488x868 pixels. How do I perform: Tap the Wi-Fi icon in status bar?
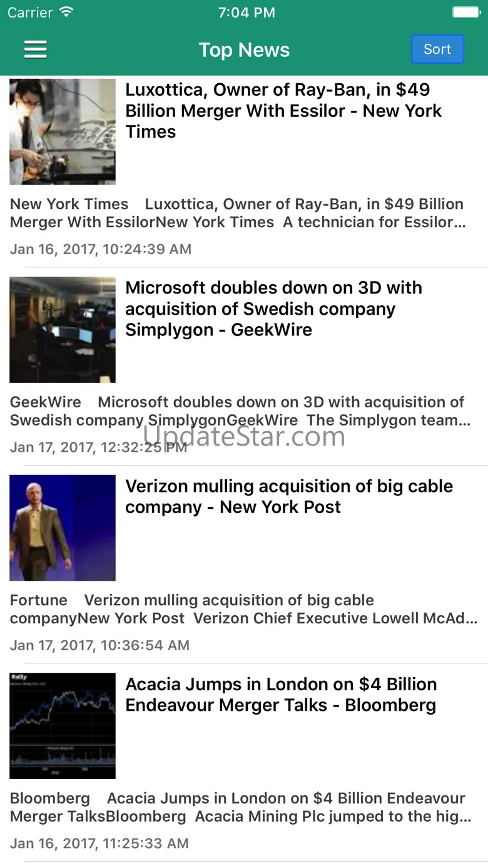click(x=66, y=13)
